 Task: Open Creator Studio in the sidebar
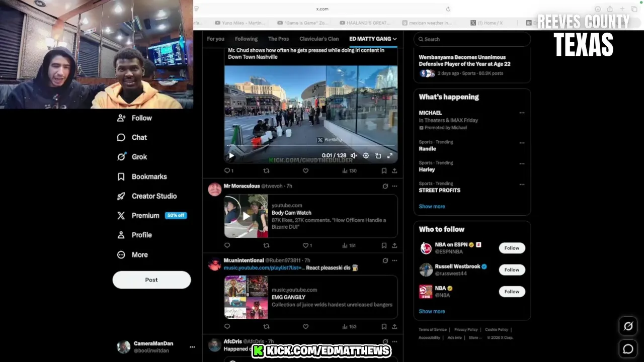147,196
